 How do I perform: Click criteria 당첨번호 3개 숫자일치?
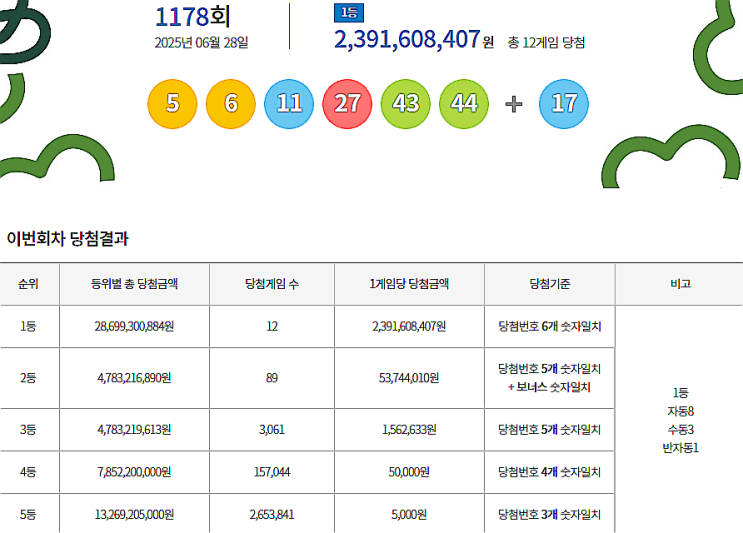click(550, 515)
